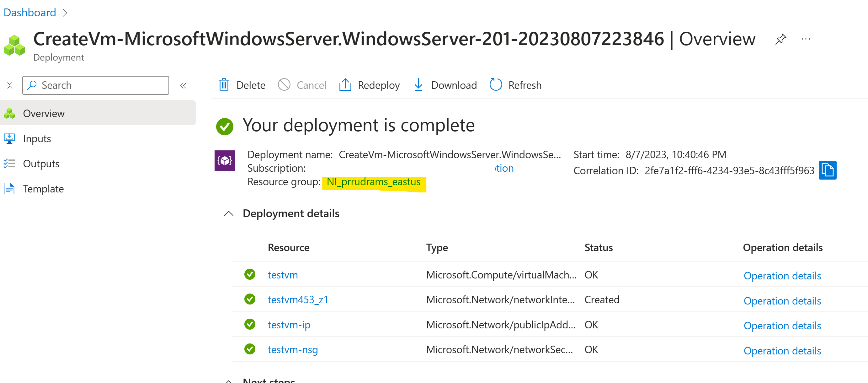Screen dimensions: 868x383
Task: Click the deployment cubes icon beside the page title
Action: point(14,45)
